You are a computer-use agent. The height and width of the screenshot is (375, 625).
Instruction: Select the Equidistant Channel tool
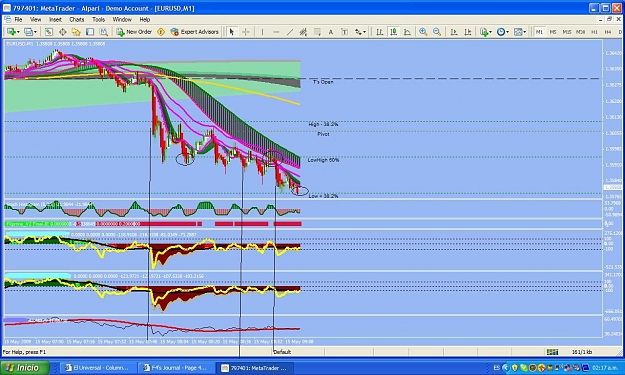pyautogui.click(x=303, y=32)
